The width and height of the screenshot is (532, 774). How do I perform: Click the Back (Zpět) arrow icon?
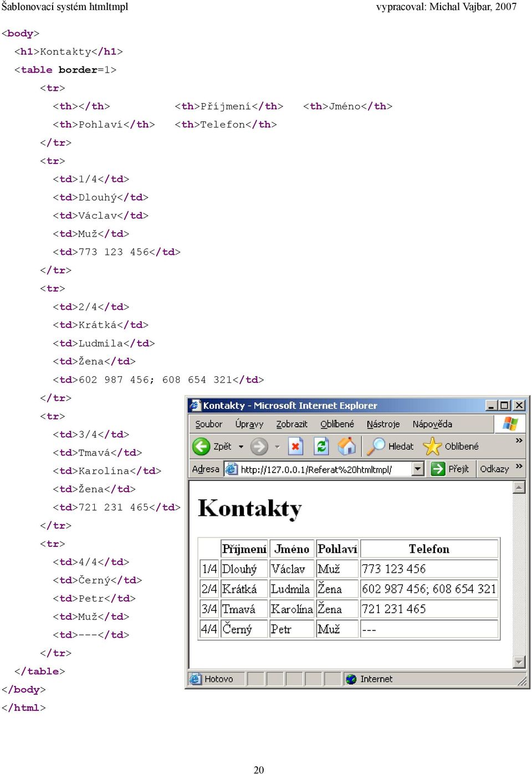point(201,446)
